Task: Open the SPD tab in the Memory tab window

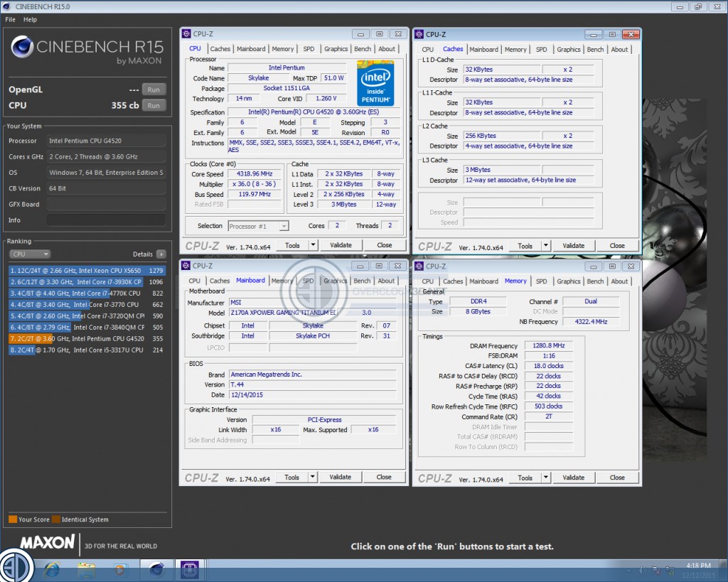Action: tap(541, 281)
